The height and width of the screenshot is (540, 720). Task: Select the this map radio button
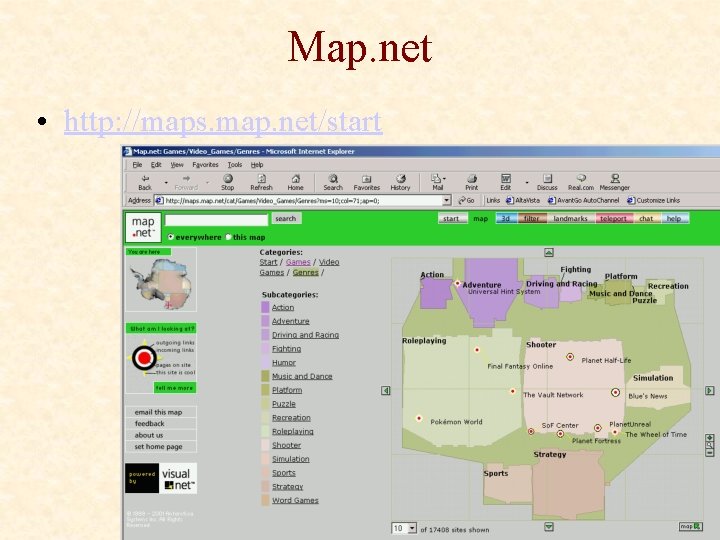pyautogui.click(x=228, y=237)
